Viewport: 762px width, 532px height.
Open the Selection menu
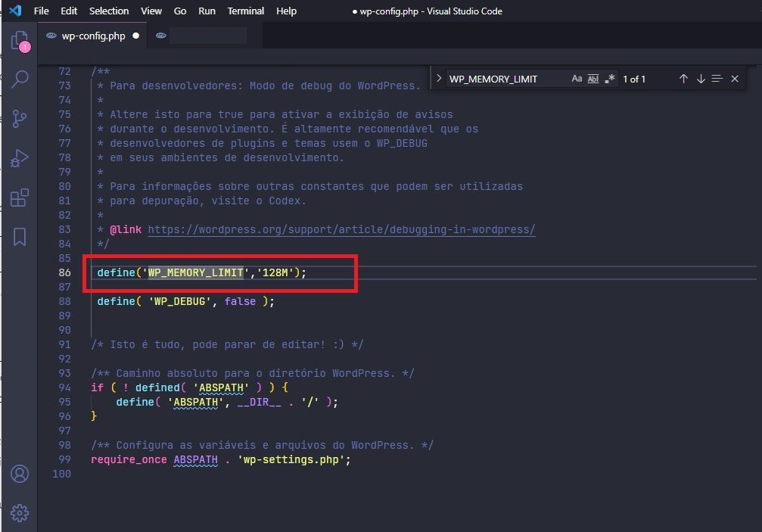coord(109,11)
